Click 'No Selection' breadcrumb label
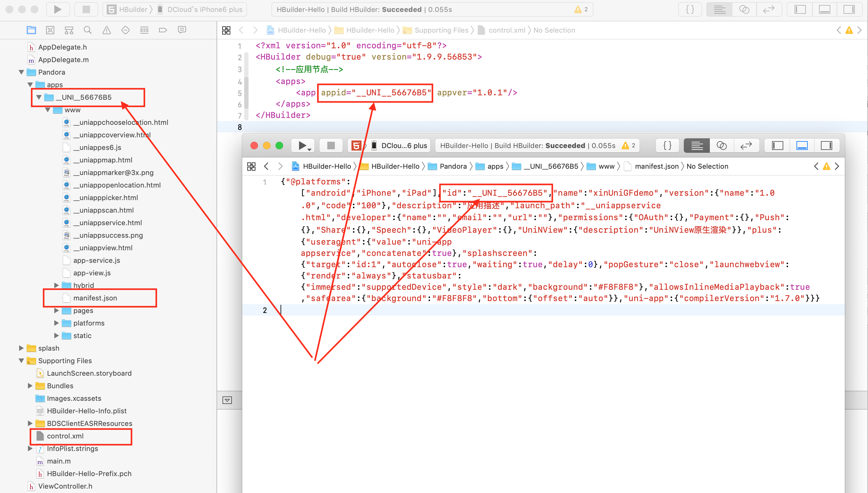The image size is (868, 493). pyautogui.click(x=555, y=30)
